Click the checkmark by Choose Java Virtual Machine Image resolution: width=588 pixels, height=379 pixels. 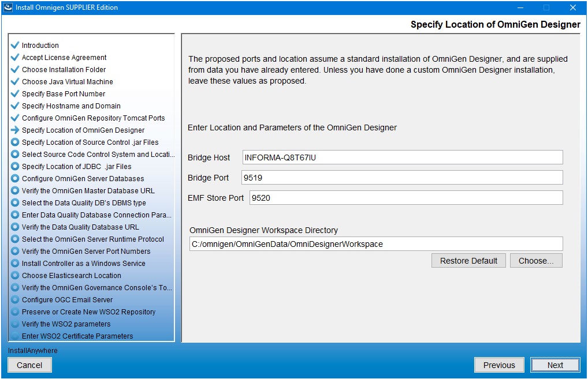coord(15,81)
